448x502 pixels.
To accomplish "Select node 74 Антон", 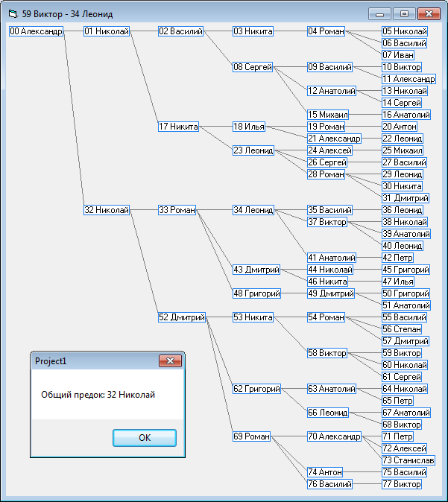I will pos(325,472).
